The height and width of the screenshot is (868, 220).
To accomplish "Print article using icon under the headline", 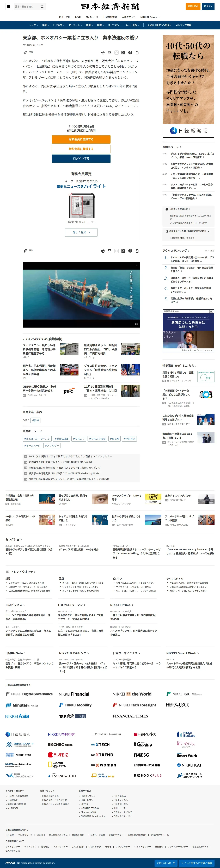I will point(103,53).
